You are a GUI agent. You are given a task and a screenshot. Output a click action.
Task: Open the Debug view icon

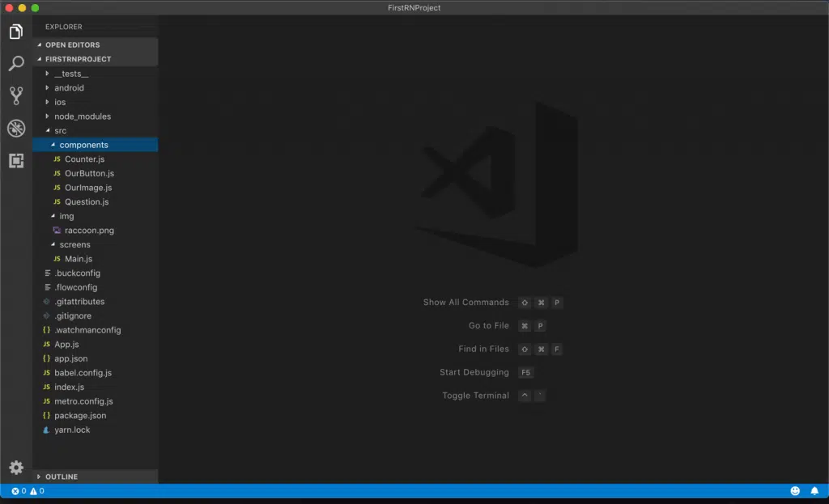15,128
